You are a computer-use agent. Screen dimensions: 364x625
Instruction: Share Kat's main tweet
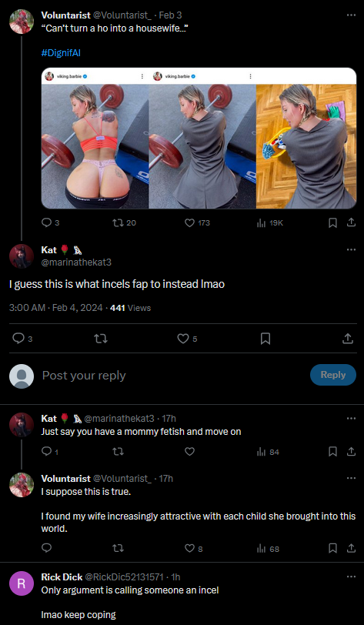point(348,339)
